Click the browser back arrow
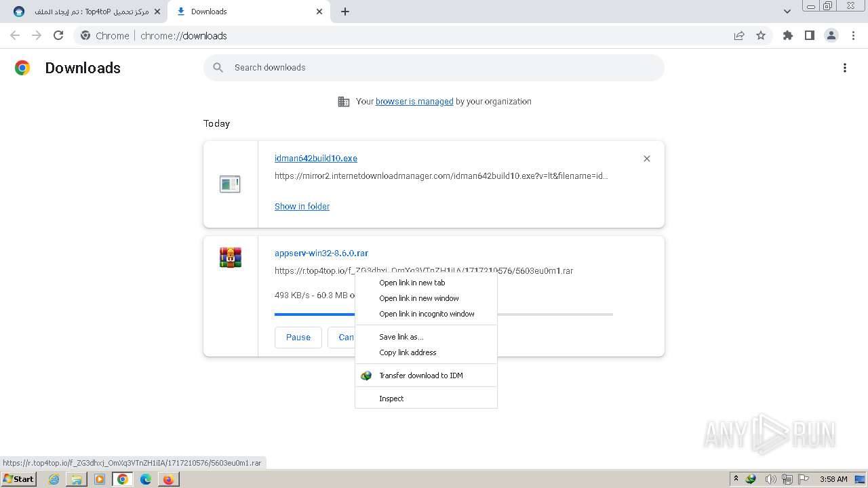Screen dimensions: 868x488 [15, 35]
